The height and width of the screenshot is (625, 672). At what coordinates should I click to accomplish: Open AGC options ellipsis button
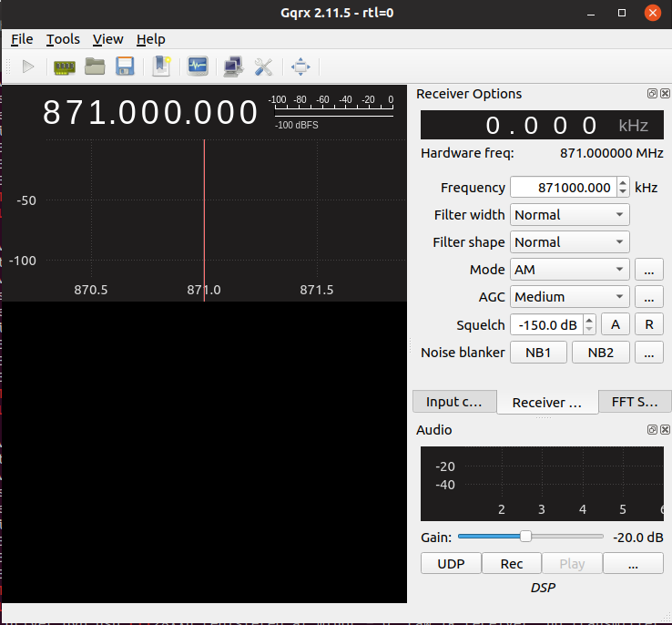click(x=649, y=297)
